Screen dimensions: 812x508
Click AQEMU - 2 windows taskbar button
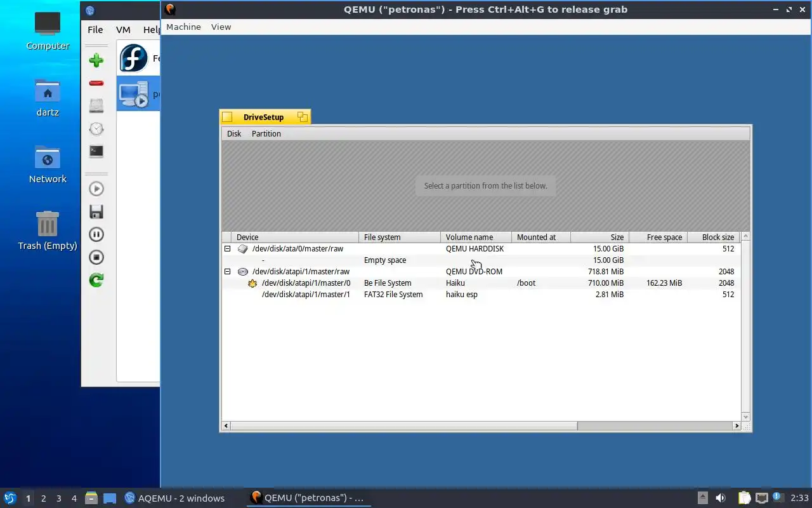tap(181, 498)
